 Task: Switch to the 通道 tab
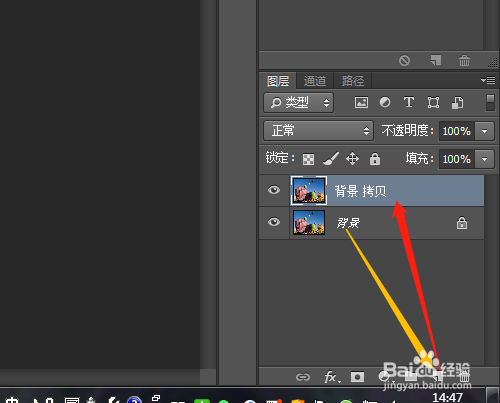coord(315,81)
